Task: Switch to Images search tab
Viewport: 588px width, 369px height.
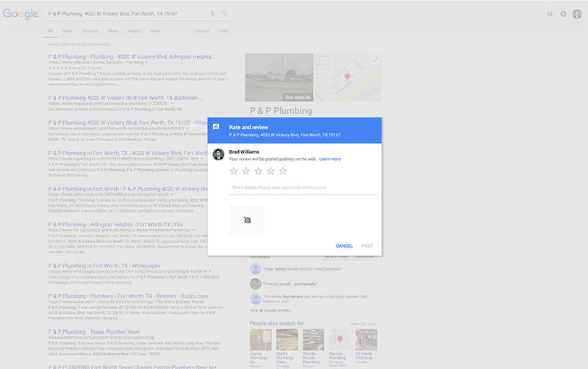Action: click(x=134, y=31)
